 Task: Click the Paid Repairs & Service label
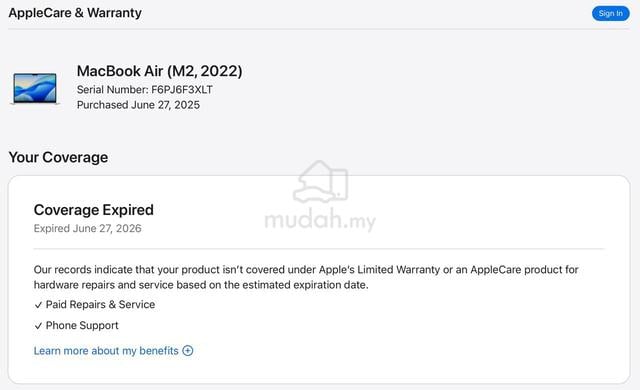point(100,305)
